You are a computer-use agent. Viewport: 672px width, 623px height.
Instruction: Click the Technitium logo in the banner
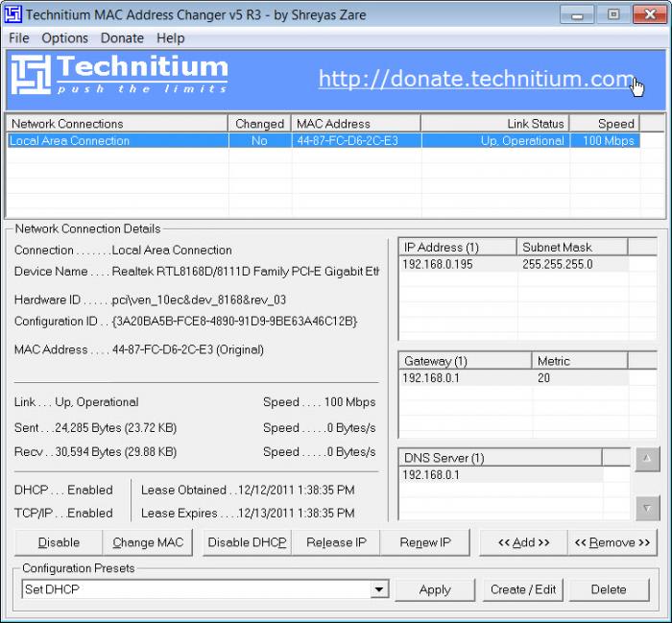tap(119, 74)
